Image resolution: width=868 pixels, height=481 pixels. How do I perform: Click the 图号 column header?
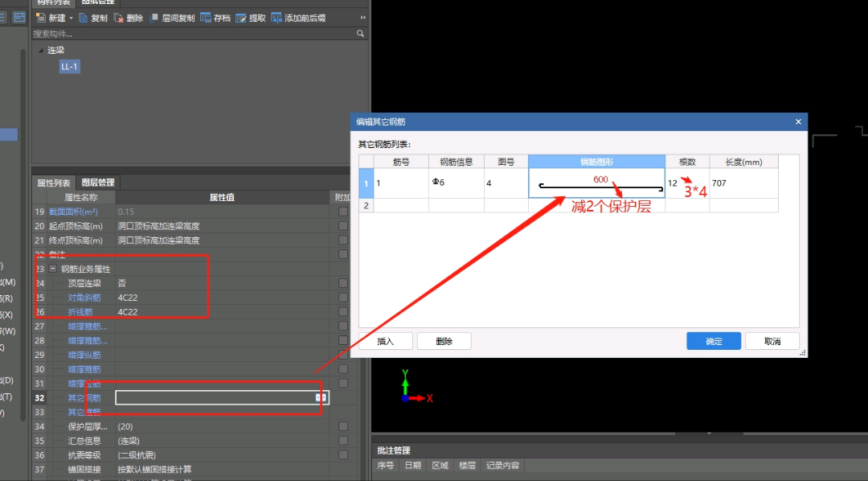click(x=506, y=162)
